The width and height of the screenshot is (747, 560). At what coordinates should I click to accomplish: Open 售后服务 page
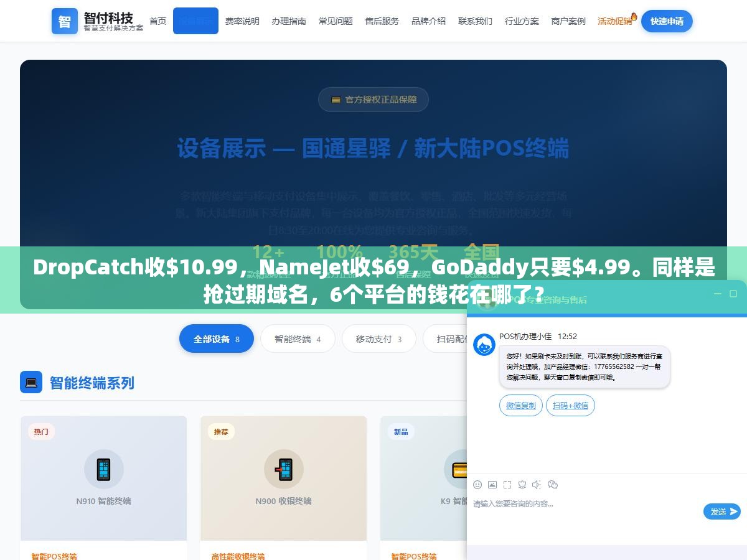(382, 21)
